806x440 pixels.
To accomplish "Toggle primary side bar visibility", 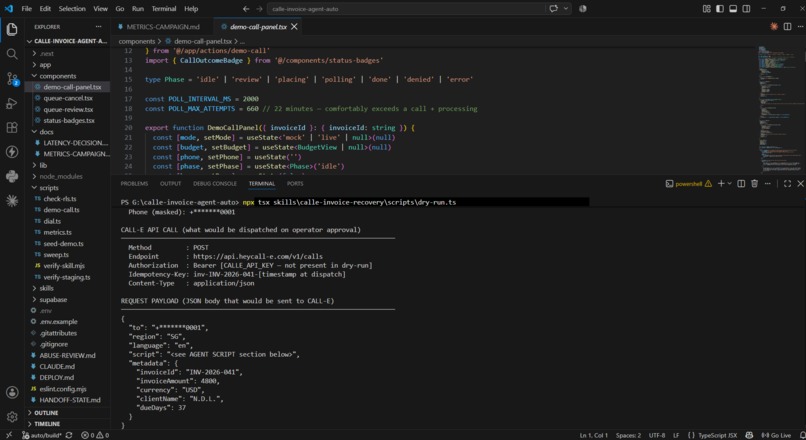I will 720,9.
